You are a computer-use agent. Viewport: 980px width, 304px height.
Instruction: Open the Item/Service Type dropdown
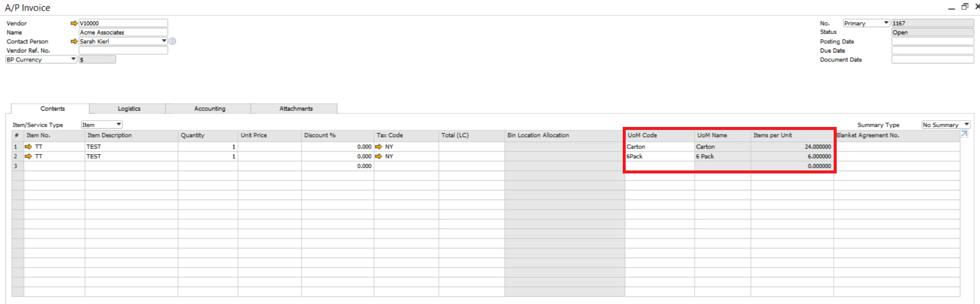pyautogui.click(x=118, y=125)
